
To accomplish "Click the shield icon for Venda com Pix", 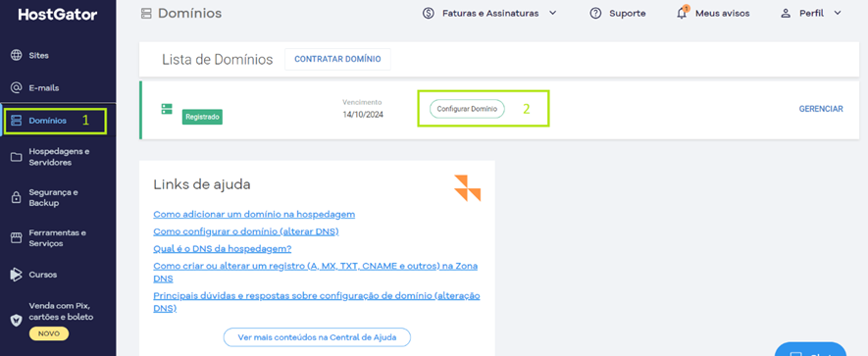I will point(17,320).
